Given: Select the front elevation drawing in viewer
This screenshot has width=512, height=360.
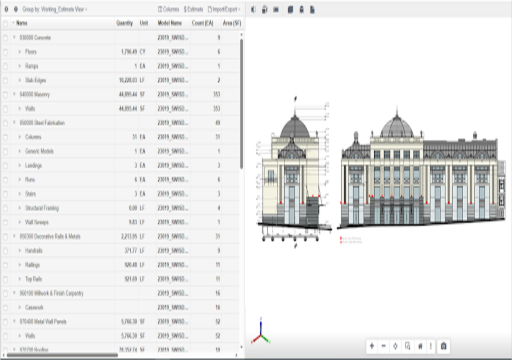Looking at the screenshot, I should click(x=422, y=170).
